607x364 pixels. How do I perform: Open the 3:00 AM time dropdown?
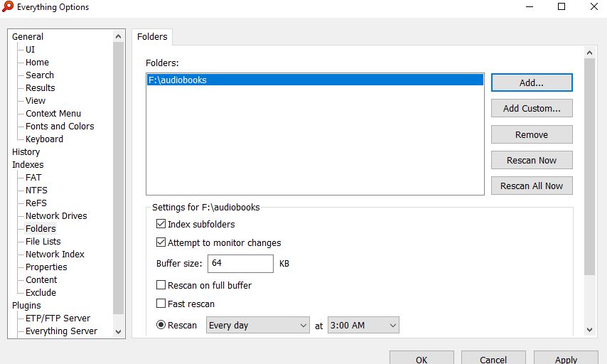(363, 326)
